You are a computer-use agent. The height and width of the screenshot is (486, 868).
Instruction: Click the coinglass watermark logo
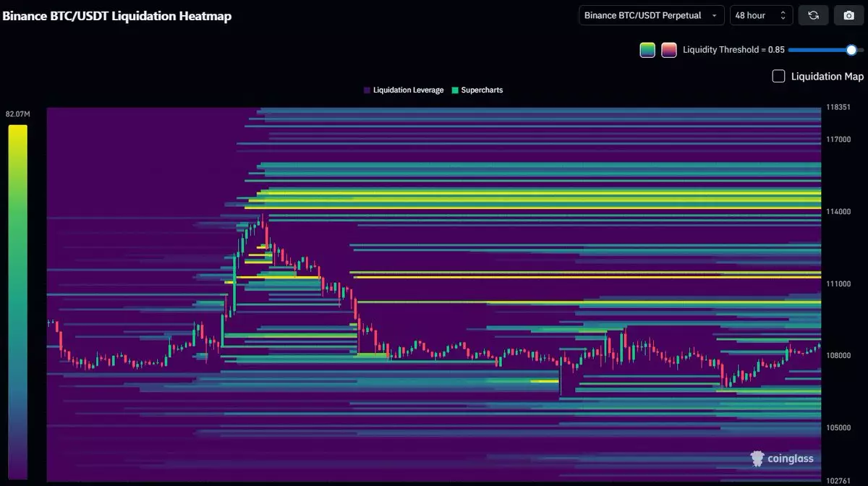[x=782, y=458]
